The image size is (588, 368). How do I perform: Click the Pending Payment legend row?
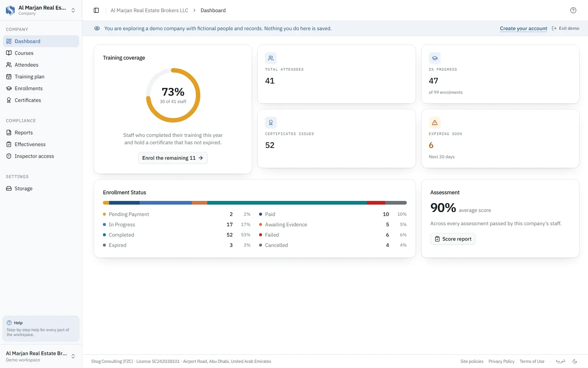tap(177, 214)
